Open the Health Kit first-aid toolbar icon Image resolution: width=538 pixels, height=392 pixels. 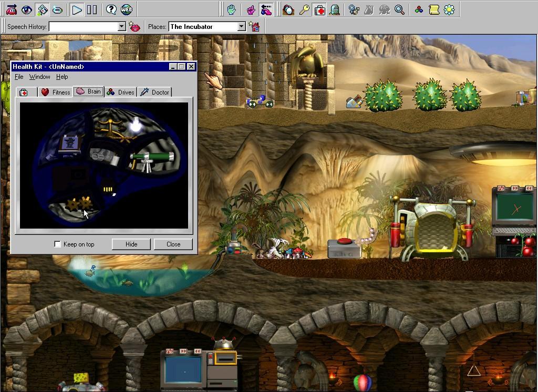coord(319,9)
